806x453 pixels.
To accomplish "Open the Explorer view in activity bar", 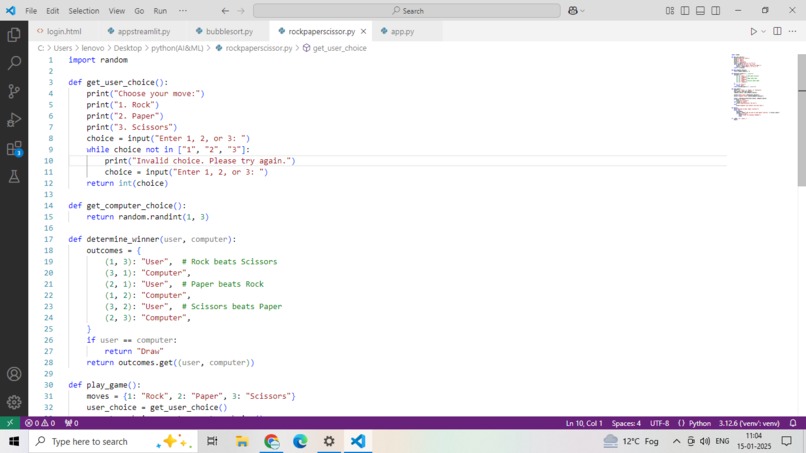I will tap(14, 35).
